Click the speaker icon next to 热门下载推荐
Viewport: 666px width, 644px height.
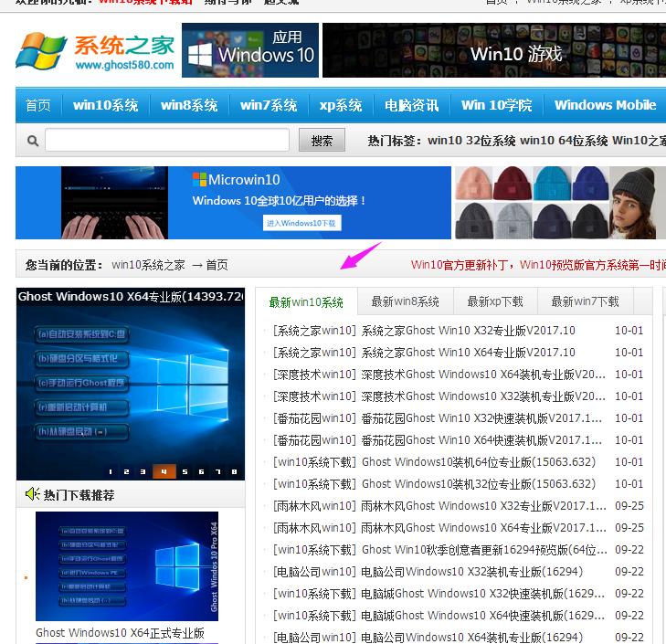31,494
